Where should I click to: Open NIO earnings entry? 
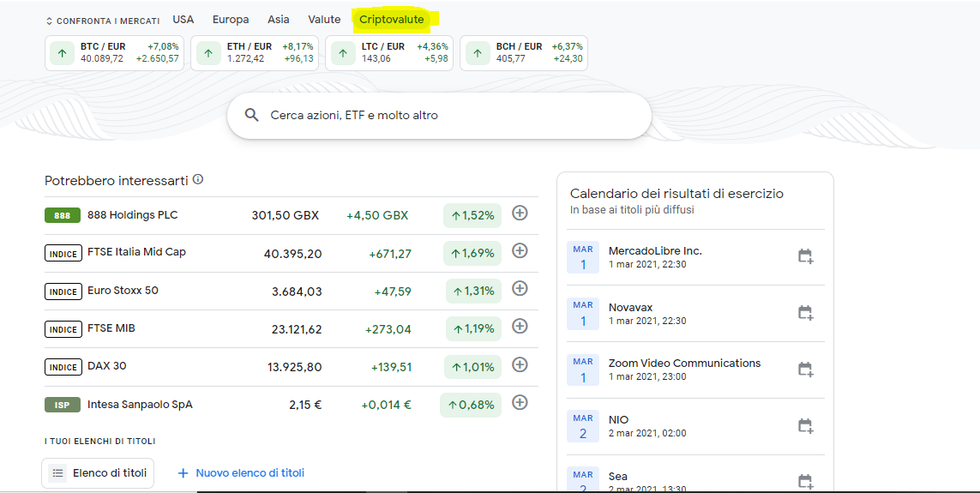click(x=695, y=427)
